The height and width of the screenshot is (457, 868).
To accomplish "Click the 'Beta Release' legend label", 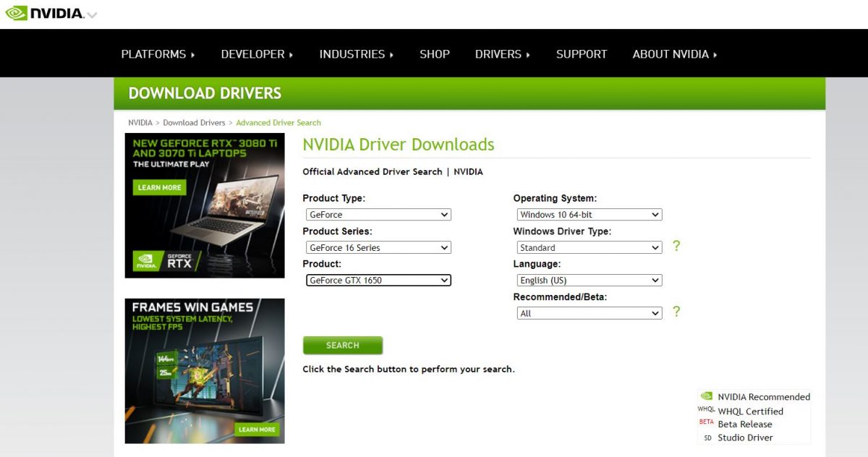I will pos(745,424).
